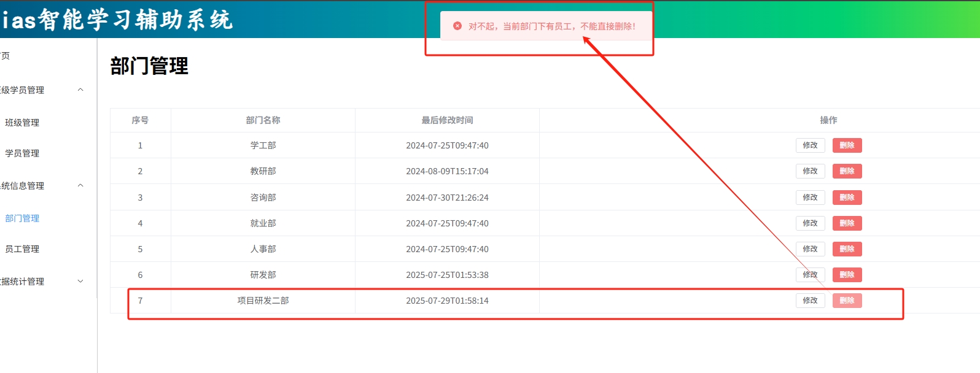Click the error message notification text
The image size is (980, 373).
(551, 26)
